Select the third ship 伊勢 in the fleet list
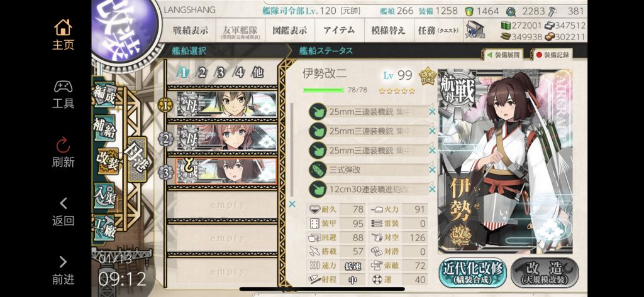 [226, 171]
